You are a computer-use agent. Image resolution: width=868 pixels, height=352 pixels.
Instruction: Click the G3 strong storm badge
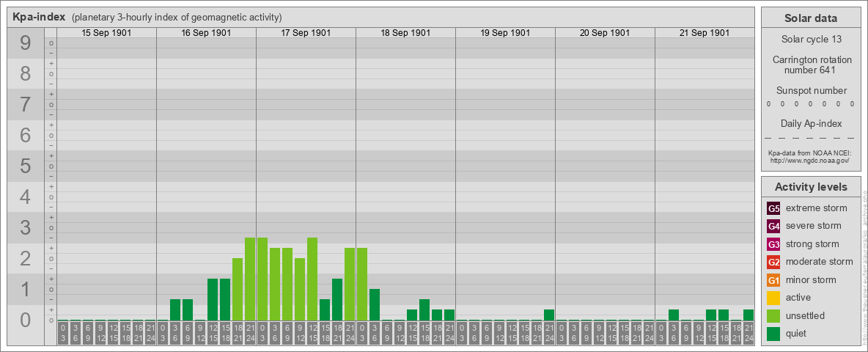pos(773,244)
